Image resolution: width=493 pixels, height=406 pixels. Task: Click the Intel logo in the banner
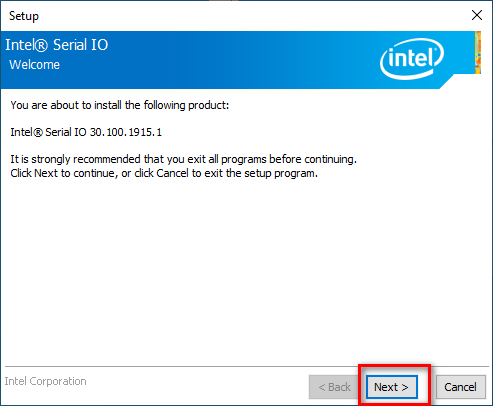point(412,59)
